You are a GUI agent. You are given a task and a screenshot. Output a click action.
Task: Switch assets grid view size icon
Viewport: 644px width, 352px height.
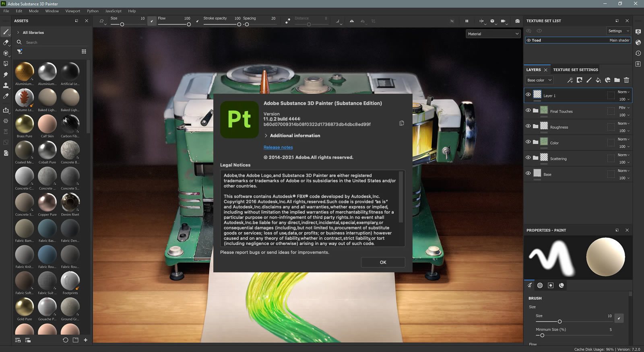click(84, 51)
